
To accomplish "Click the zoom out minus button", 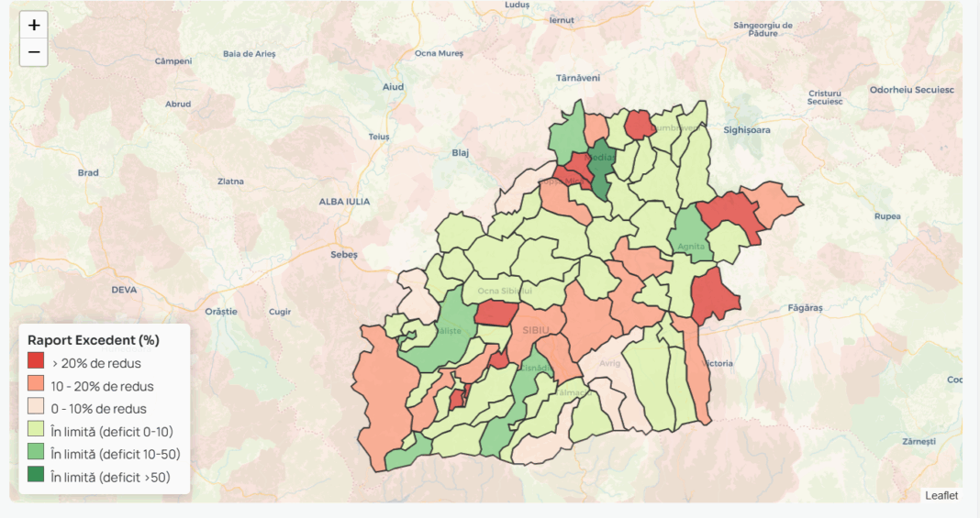I will [34, 53].
